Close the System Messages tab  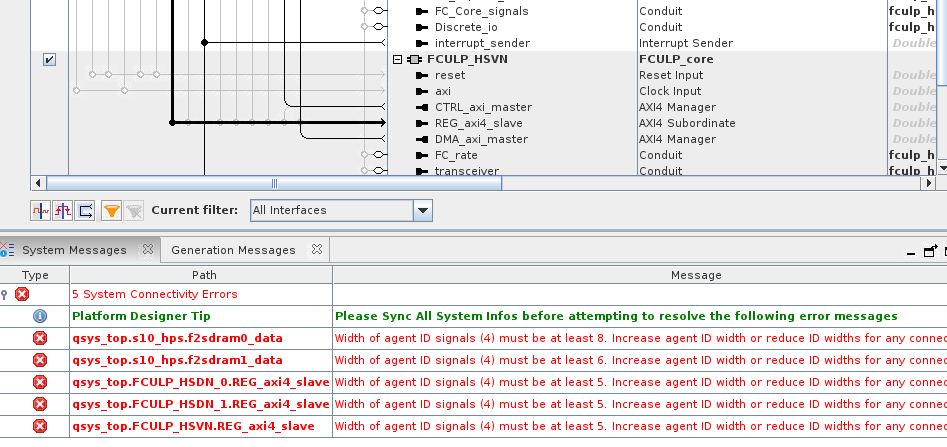point(147,249)
